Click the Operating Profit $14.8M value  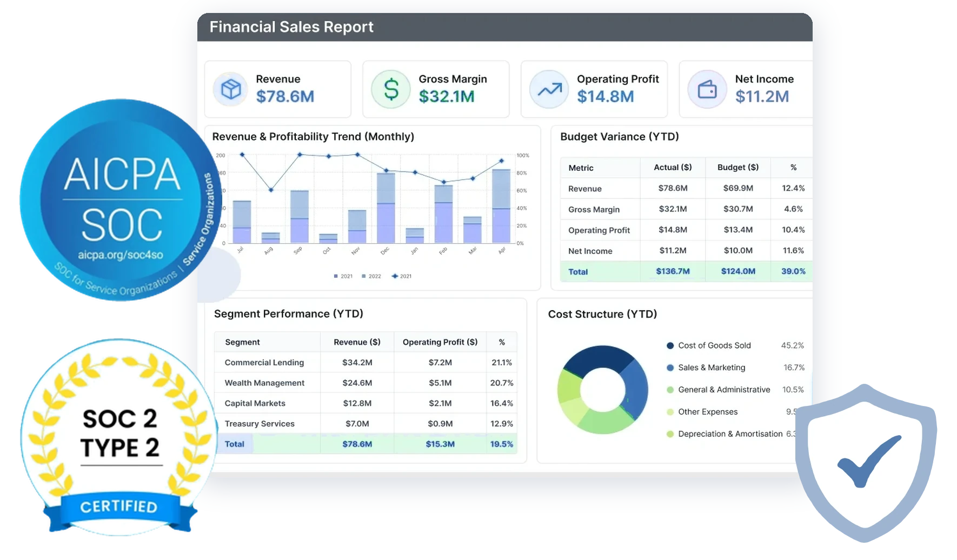point(606,97)
